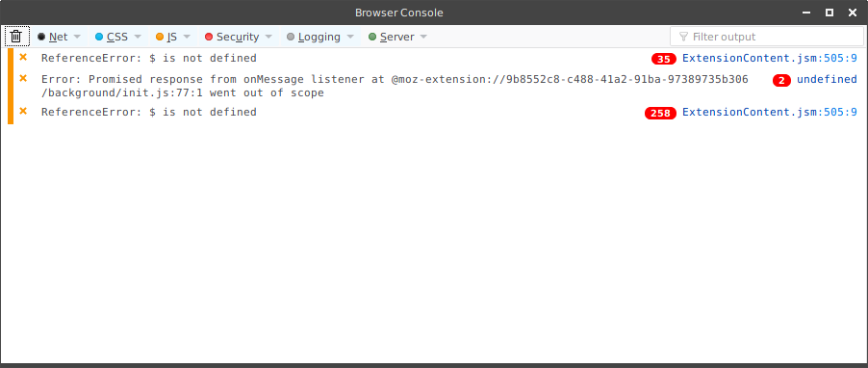Open the Server dropdown arrow
This screenshot has width=868, height=368.
(423, 37)
